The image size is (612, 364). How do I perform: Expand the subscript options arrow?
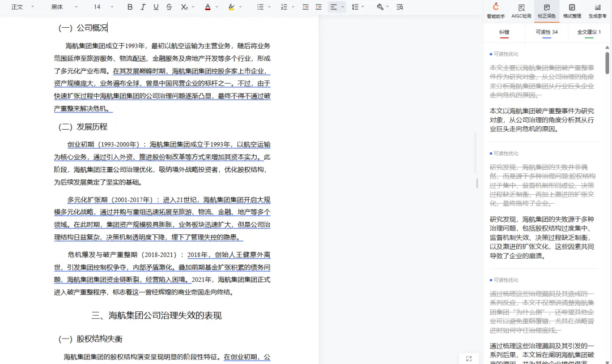[193, 7]
